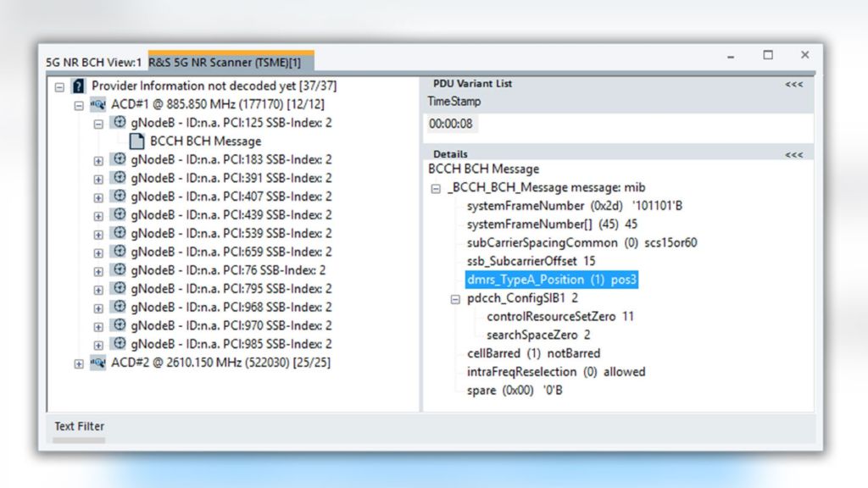Image resolution: width=868 pixels, height=488 pixels.
Task: Click the ACD#2 2610.150 MHz channel icon
Action: 97,363
